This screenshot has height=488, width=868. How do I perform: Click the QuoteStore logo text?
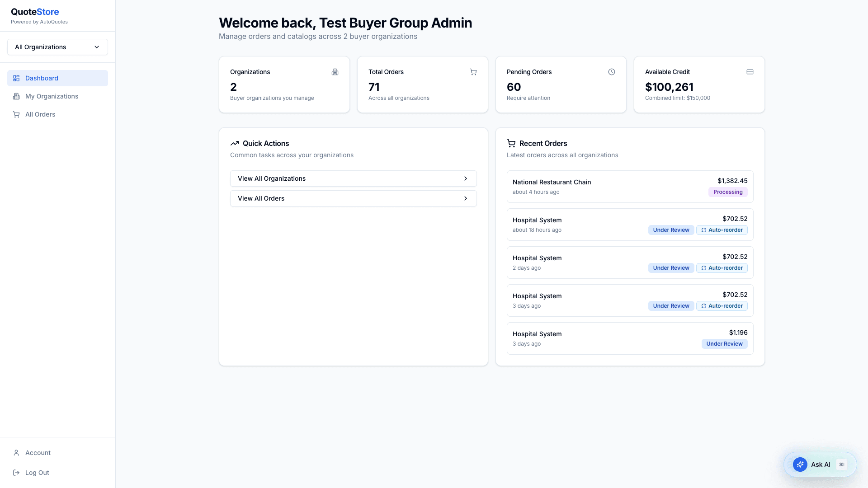click(35, 12)
